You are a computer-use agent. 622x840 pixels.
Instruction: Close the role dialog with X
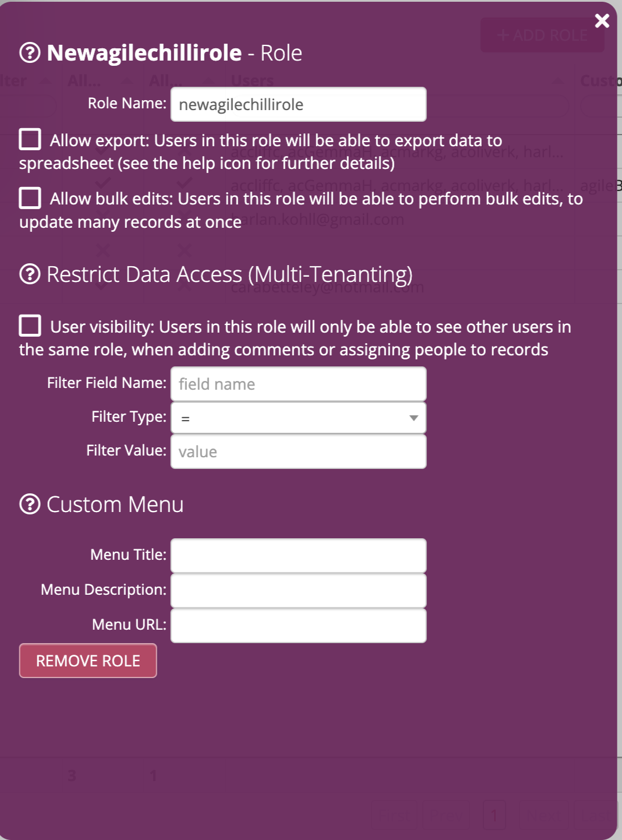pyautogui.click(x=602, y=21)
